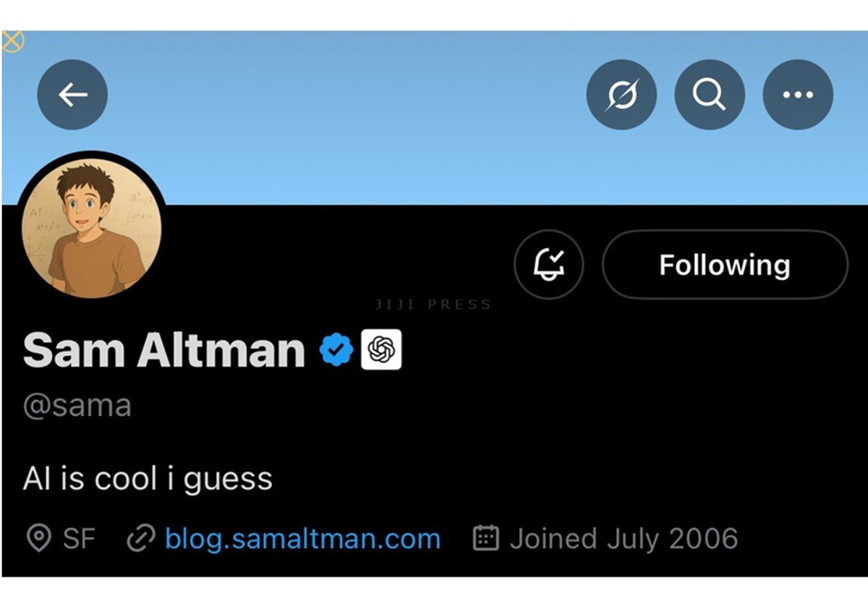The image size is (868, 607).
Task: Click the location pin icon beside SF
Action: click(38, 539)
